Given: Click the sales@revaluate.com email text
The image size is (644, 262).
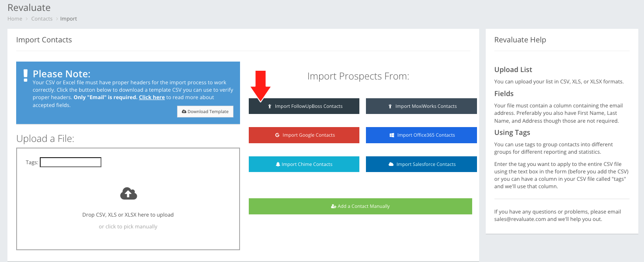Looking at the screenshot, I should click(x=520, y=219).
